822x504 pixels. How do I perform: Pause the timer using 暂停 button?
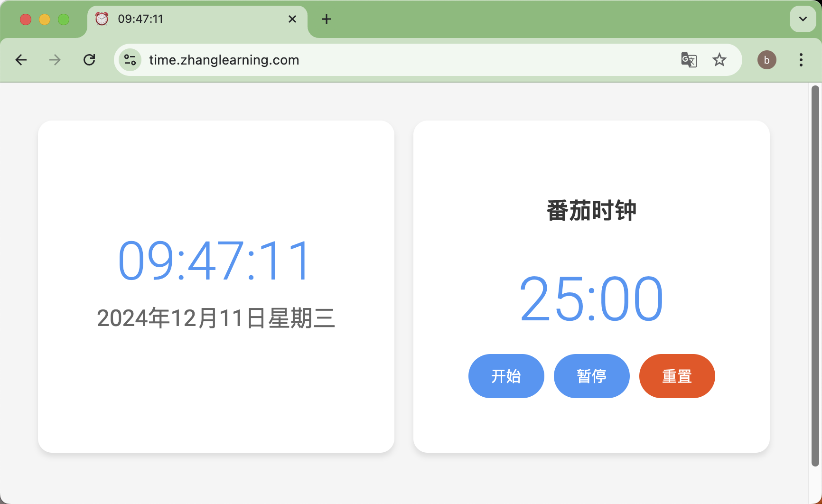pos(591,376)
